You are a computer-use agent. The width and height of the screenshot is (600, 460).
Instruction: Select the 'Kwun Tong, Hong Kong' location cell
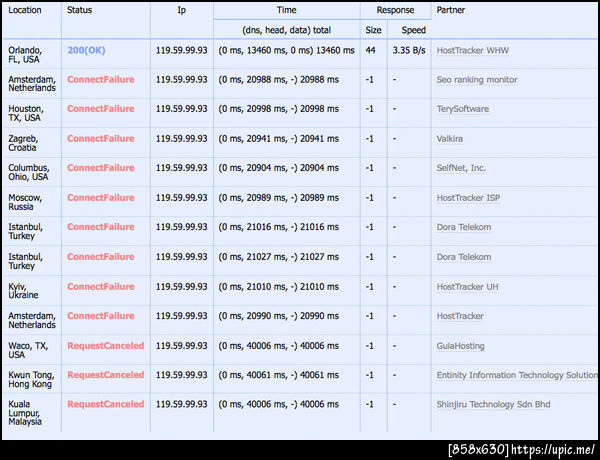(31, 379)
